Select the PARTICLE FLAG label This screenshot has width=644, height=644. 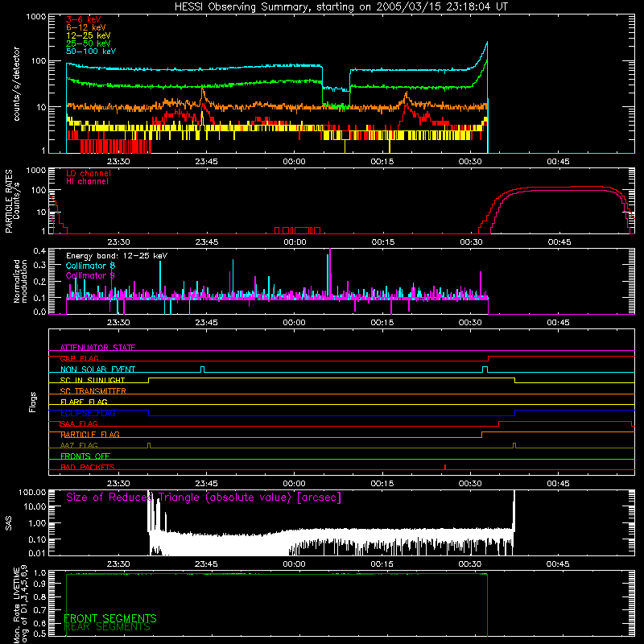pos(90,435)
